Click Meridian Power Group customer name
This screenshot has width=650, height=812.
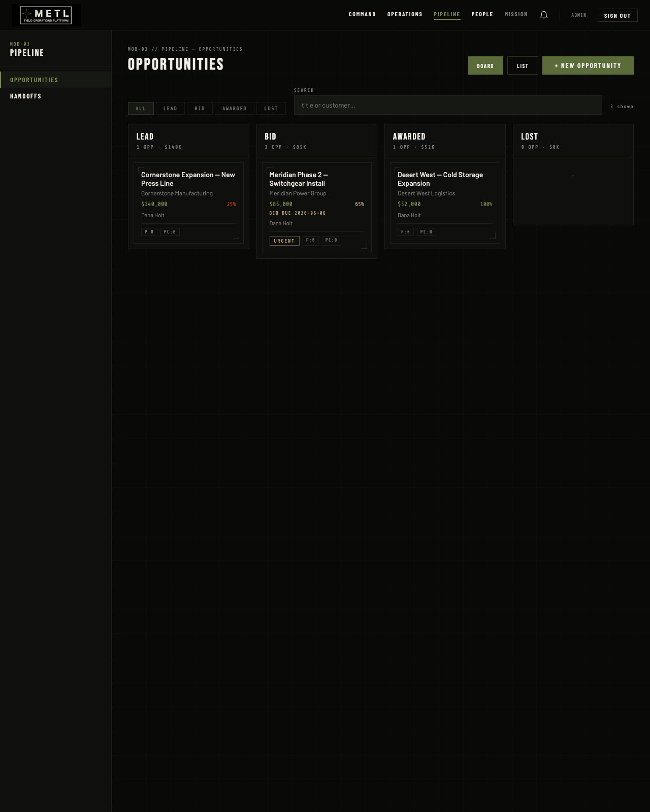click(298, 193)
